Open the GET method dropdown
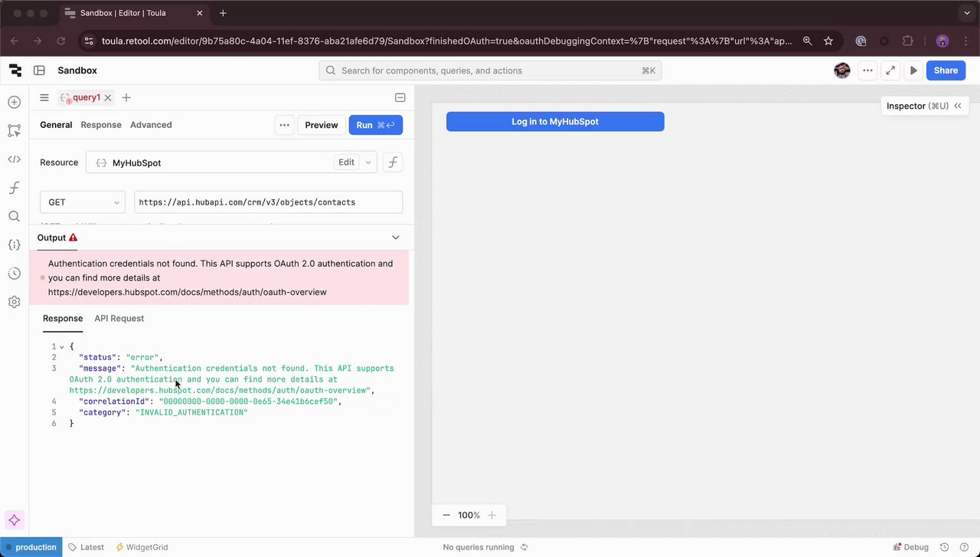Screen dimensions: 980x557 (83, 202)
